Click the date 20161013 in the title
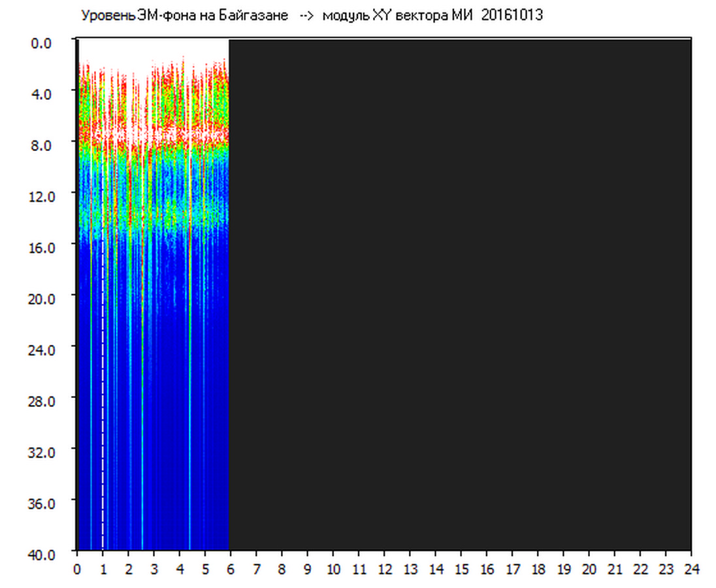Viewport: 716px width, 588px height. (512, 16)
